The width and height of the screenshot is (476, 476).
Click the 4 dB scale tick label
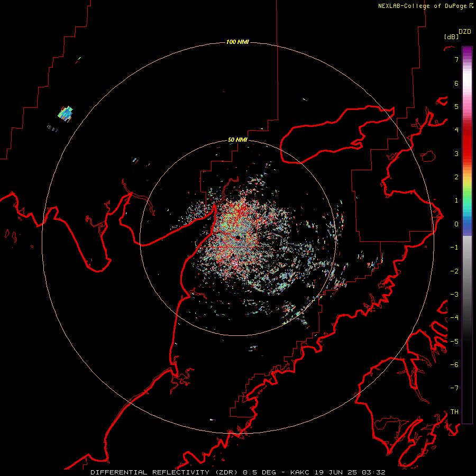(456, 130)
